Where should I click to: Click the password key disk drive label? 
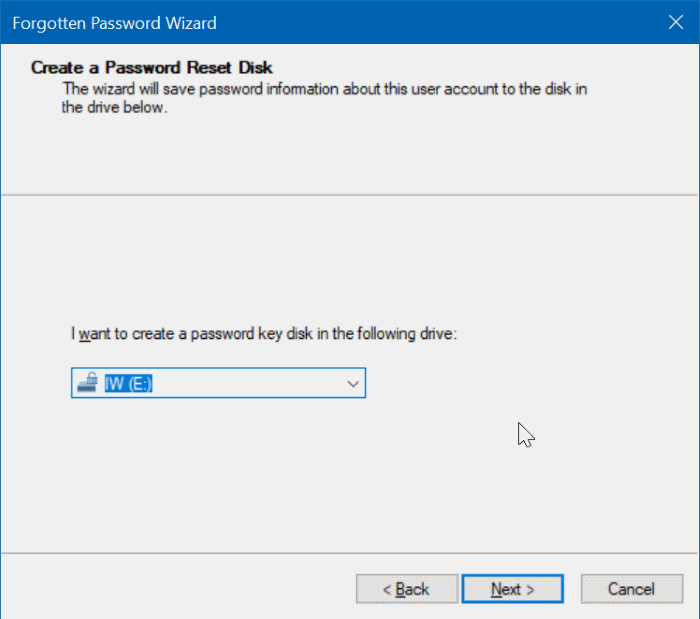click(264, 334)
